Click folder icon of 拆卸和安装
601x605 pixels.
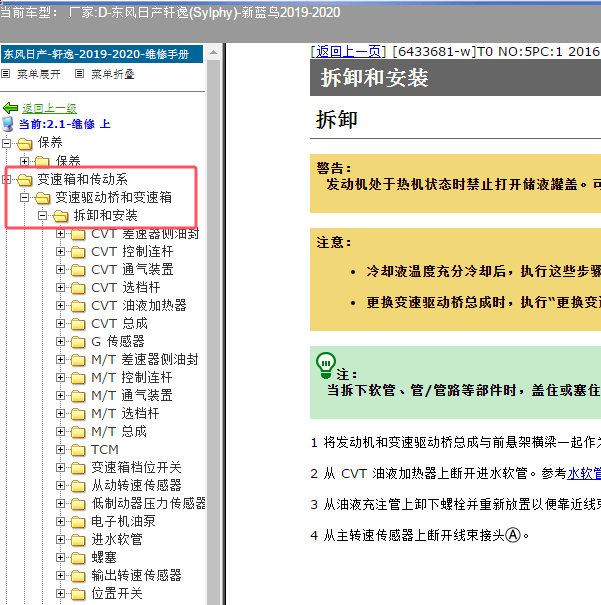[61, 216]
